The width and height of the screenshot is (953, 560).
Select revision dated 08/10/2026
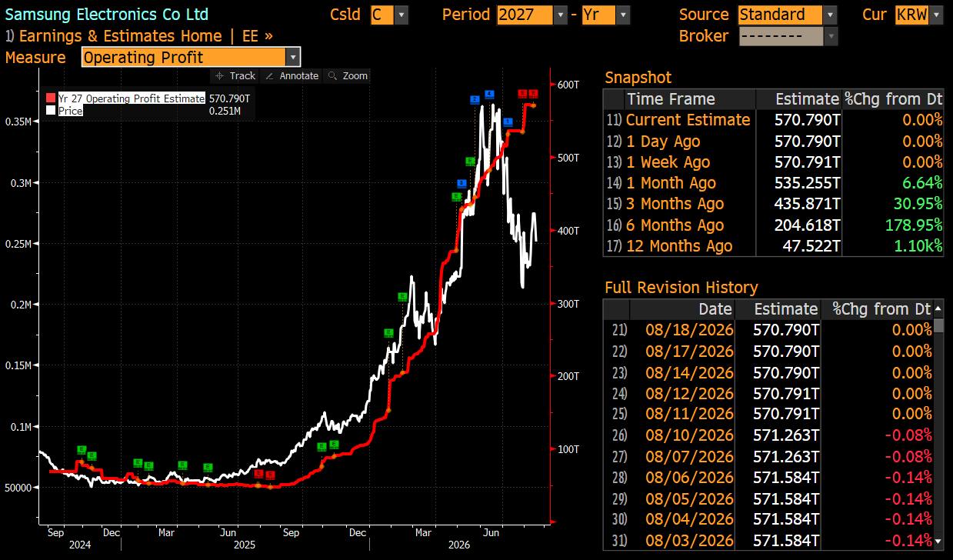coord(768,435)
